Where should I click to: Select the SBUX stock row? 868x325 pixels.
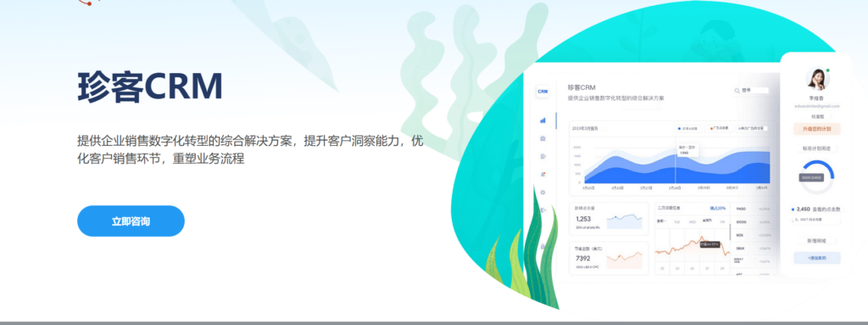pyautogui.click(x=753, y=248)
